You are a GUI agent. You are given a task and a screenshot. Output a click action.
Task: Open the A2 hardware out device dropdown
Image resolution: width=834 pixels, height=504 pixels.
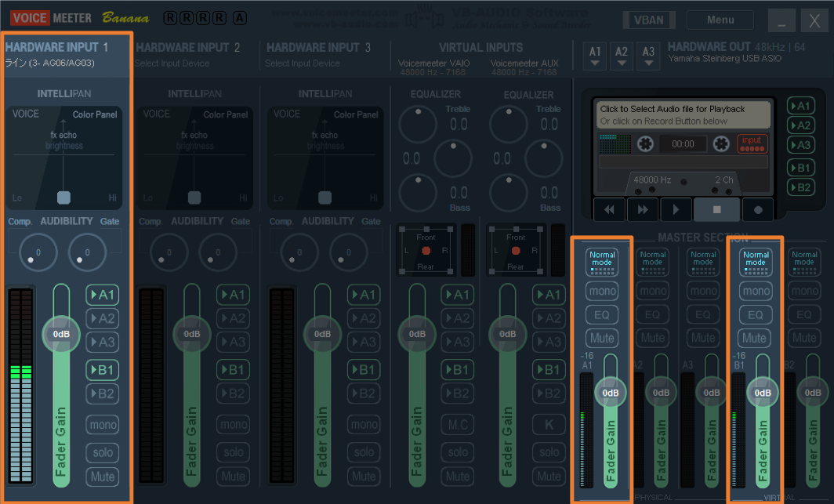(622, 56)
